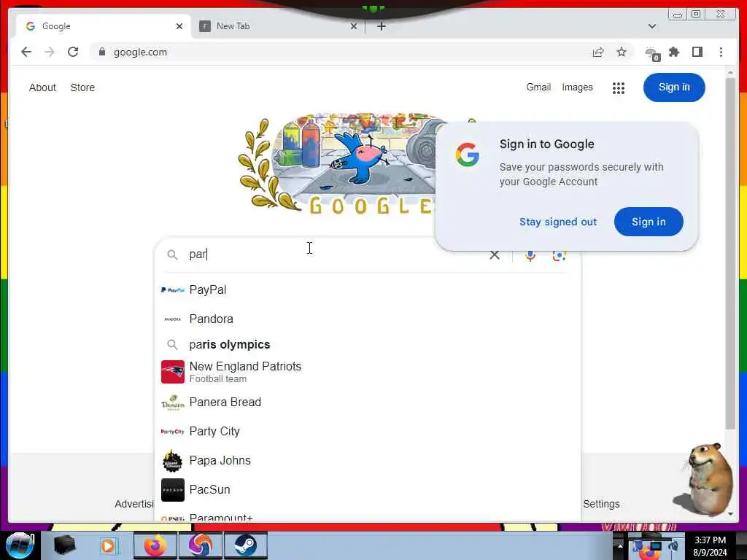Launch Firefox from the taskbar

click(155, 546)
